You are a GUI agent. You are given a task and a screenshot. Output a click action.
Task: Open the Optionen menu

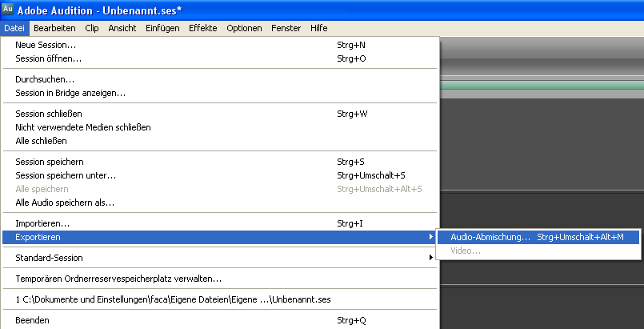pyautogui.click(x=244, y=28)
